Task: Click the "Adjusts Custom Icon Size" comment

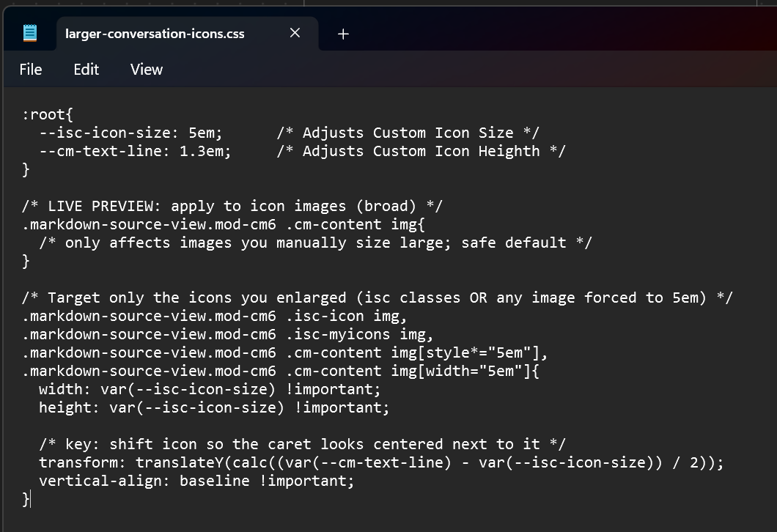Action: point(408,133)
